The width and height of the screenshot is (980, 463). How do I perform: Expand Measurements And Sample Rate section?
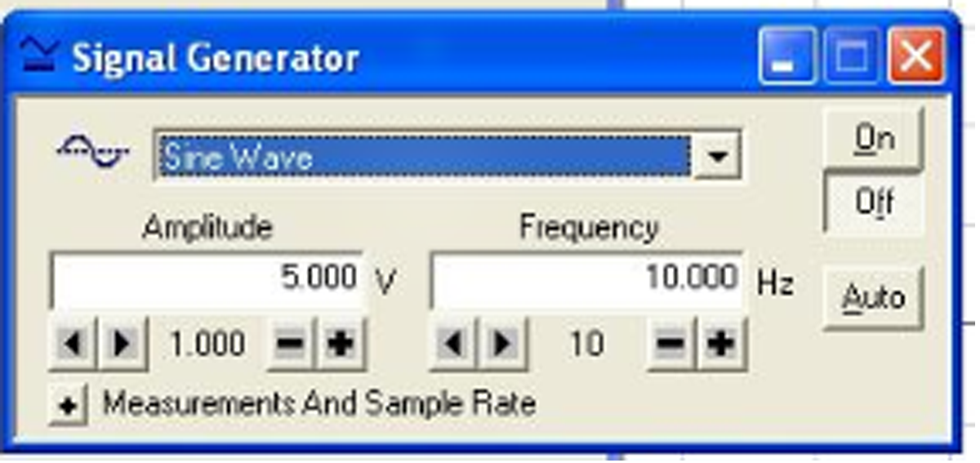click(x=68, y=406)
